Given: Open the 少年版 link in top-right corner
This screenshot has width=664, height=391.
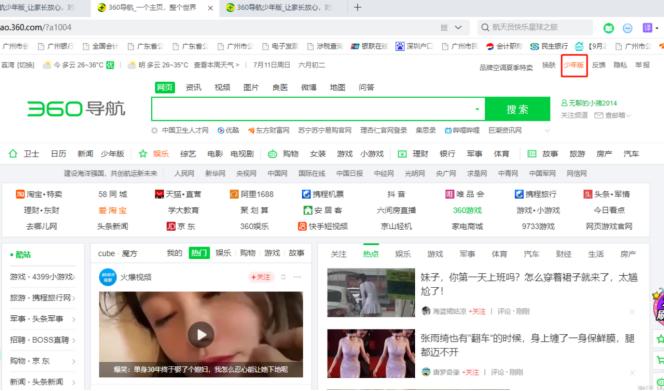Looking at the screenshot, I should [x=574, y=65].
